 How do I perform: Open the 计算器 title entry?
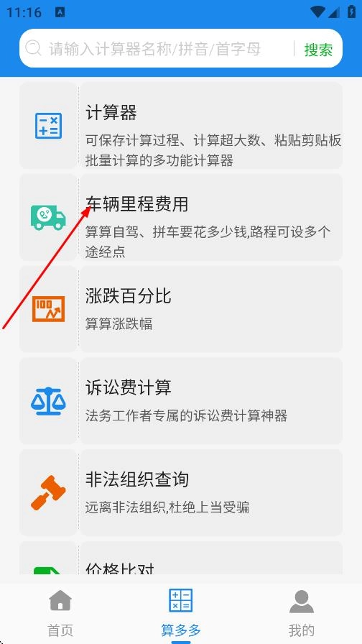(x=111, y=112)
